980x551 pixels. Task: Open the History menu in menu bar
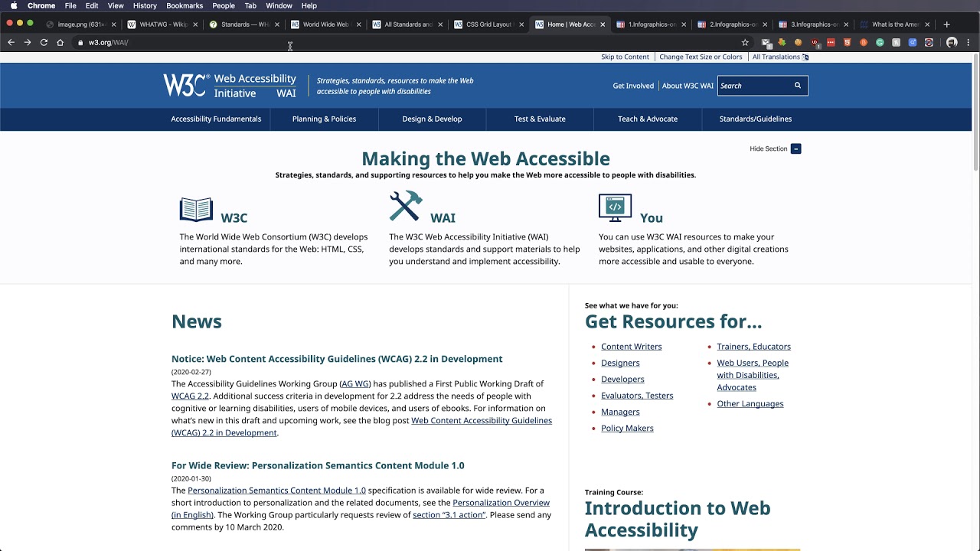click(145, 5)
